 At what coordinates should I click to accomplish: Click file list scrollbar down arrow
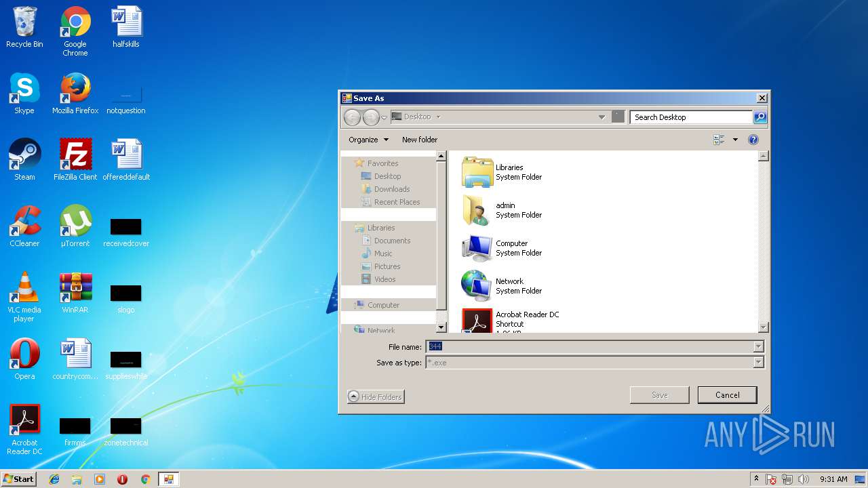coord(763,327)
